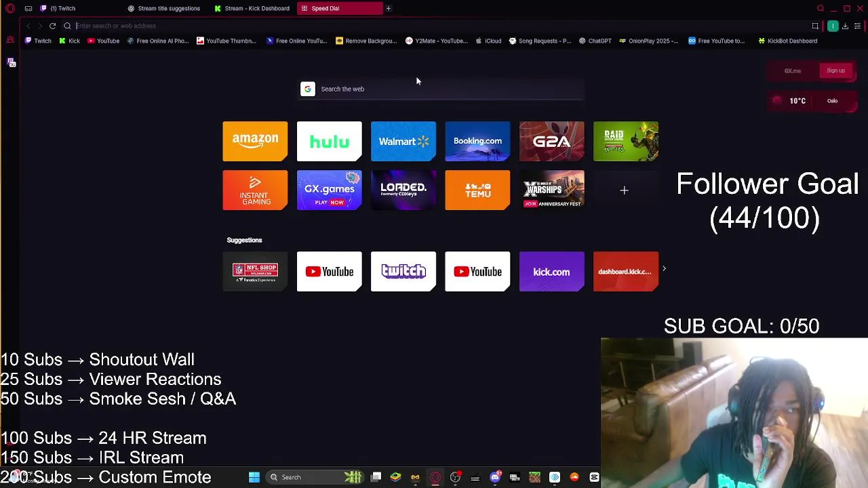Open OnionPlay 2025 bookmark
The image size is (868, 488).
pyautogui.click(x=648, y=41)
